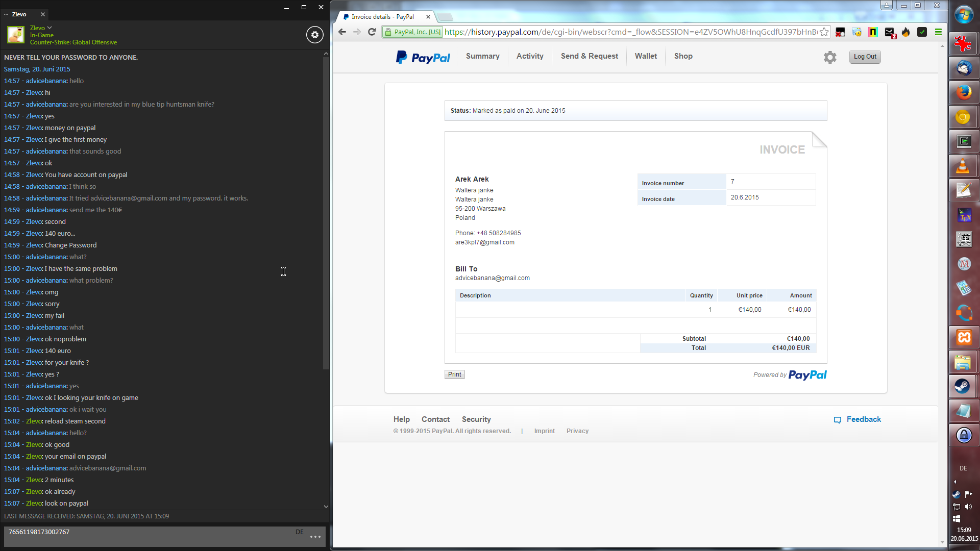Open Steam chat settings gear
Image resolution: width=980 pixels, height=551 pixels.
tap(314, 35)
